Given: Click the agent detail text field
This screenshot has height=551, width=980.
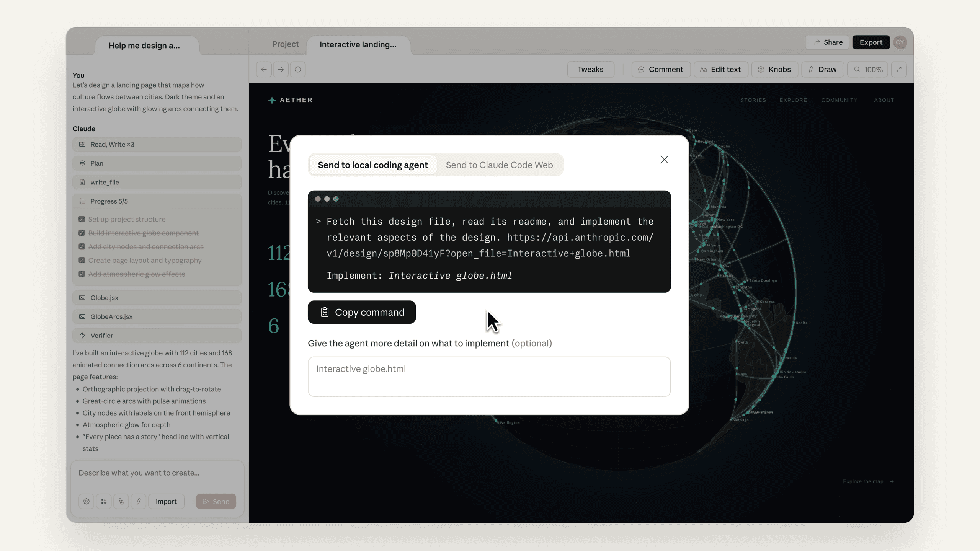Looking at the screenshot, I should coord(489,377).
